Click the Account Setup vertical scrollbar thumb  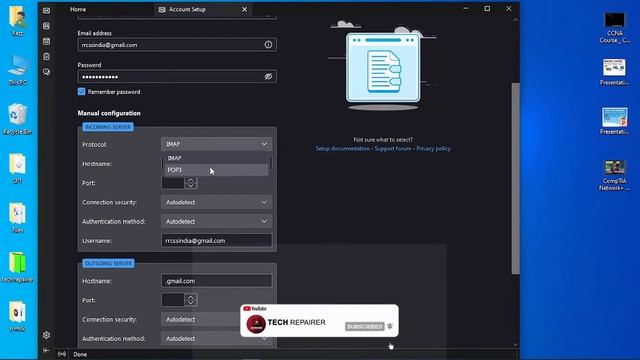pyautogui.click(x=516, y=178)
